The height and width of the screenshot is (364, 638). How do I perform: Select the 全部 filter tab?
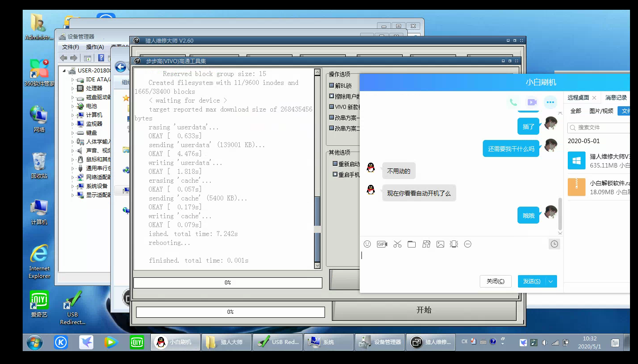[x=576, y=111]
